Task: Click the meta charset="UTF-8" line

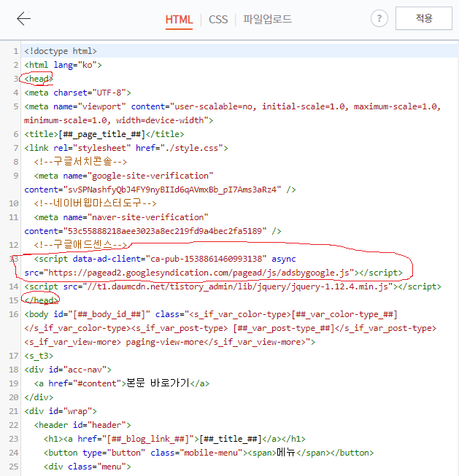Action: click(x=77, y=93)
